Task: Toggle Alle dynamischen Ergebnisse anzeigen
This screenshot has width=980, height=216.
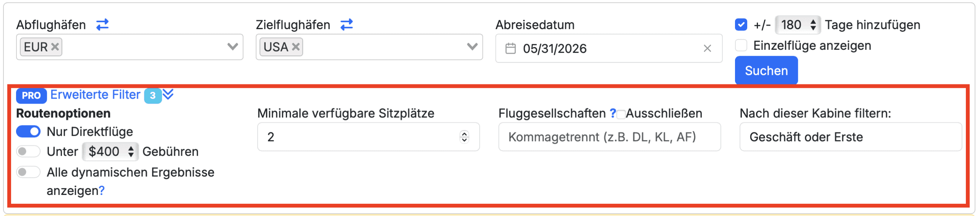Action: [28, 172]
